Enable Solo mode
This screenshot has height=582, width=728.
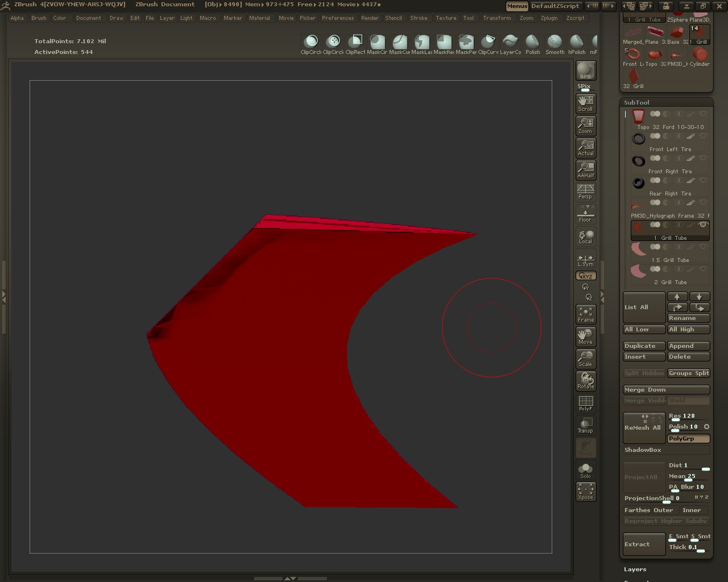(585, 470)
